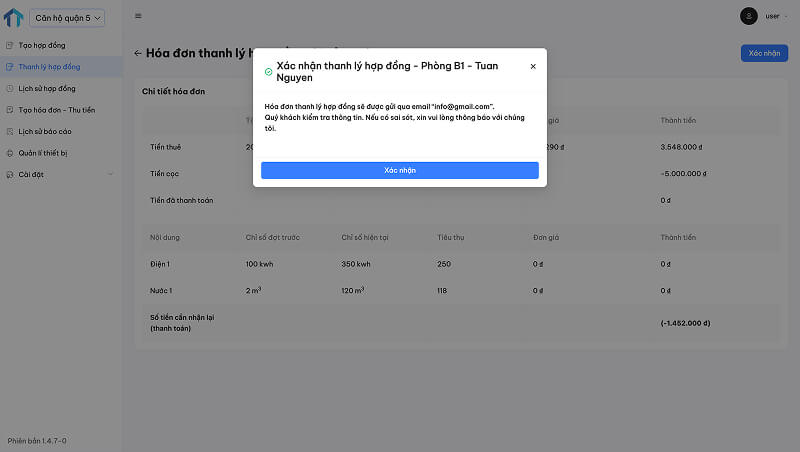Click the Chỉ số đợt trước column header
This screenshot has width=800, height=452.
(x=272, y=237)
